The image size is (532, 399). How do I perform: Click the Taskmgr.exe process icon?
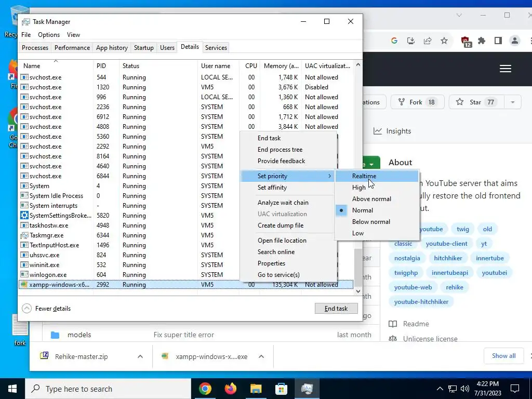(24, 235)
